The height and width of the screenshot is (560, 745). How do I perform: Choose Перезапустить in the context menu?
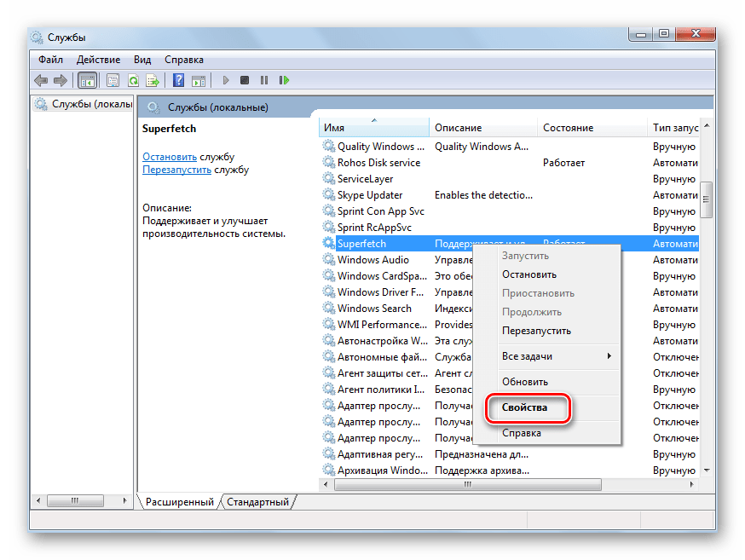pos(536,331)
